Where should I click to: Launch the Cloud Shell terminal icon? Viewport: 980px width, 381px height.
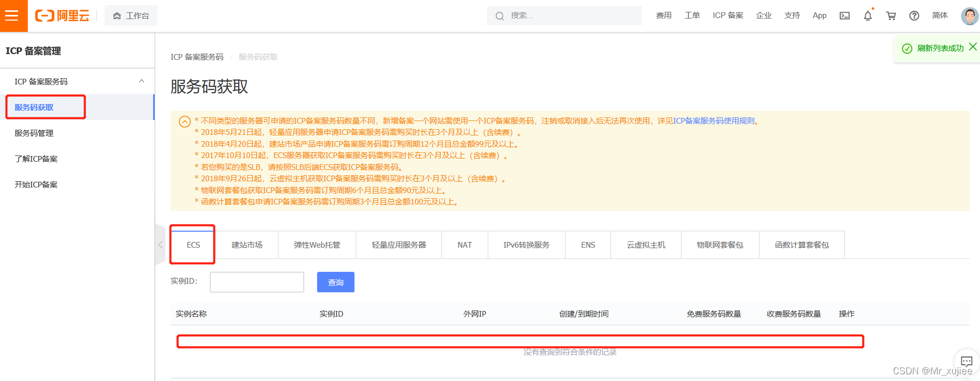click(844, 15)
